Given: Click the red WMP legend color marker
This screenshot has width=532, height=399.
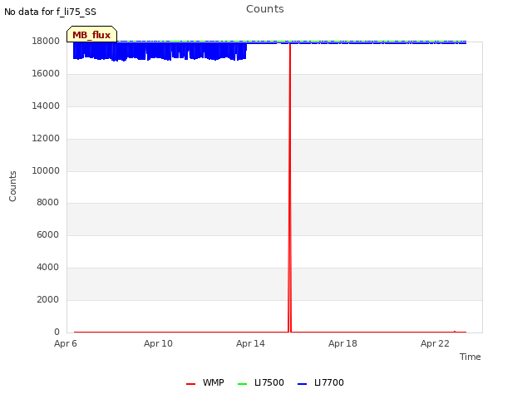Looking at the screenshot, I should (190, 384).
